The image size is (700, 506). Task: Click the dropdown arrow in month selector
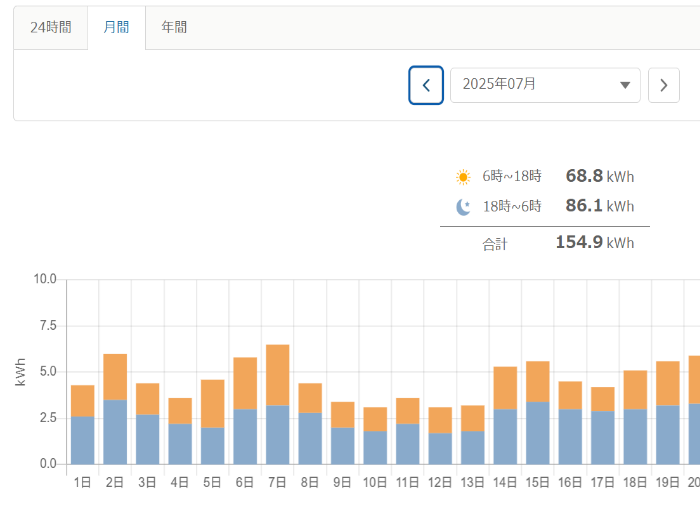pos(626,85)
